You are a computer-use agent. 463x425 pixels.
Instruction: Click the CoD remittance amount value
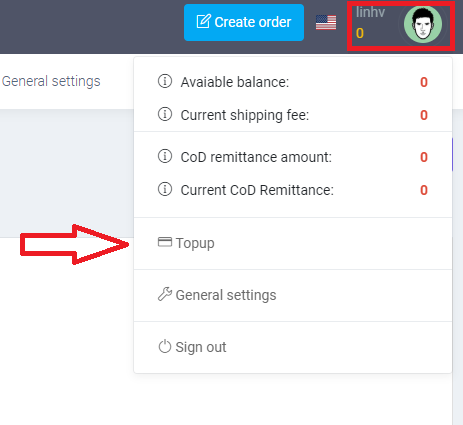(x=424, y=157)
